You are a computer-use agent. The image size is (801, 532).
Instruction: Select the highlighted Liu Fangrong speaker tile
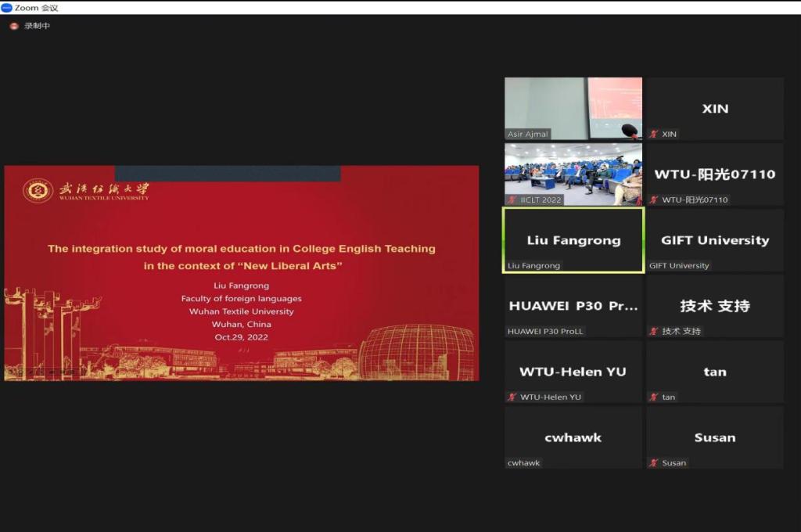(x=573, y=239)
